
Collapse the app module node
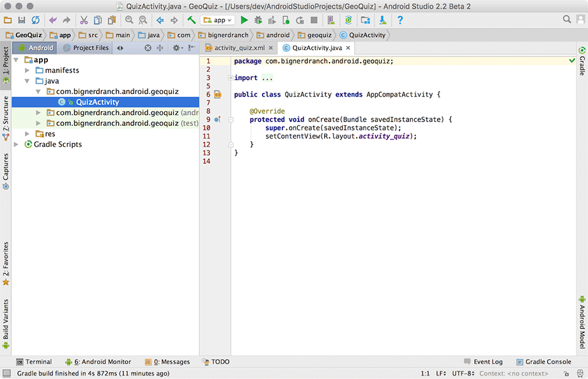point(16,60)
